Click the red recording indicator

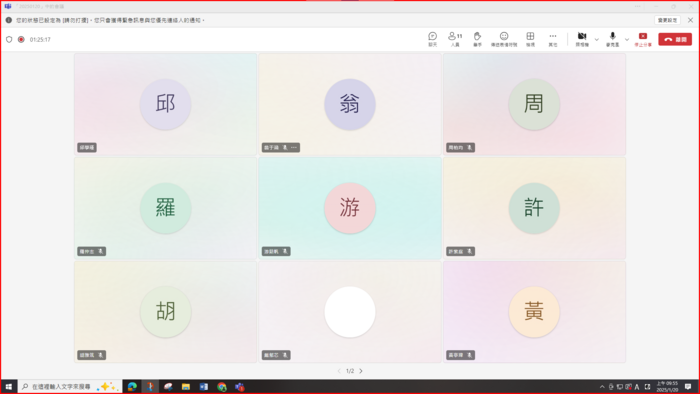click(21, 39)
